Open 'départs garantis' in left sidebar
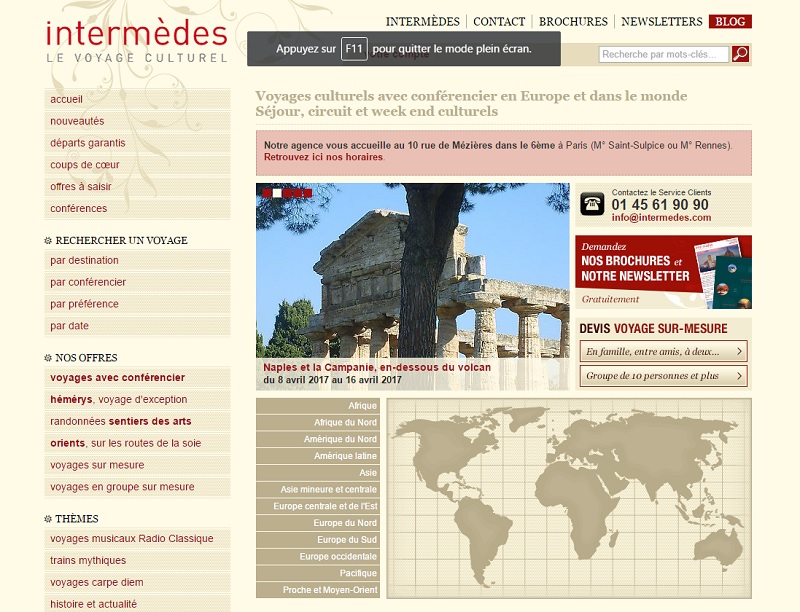This screenshot has height=612, width=800. tap(88, 143)
